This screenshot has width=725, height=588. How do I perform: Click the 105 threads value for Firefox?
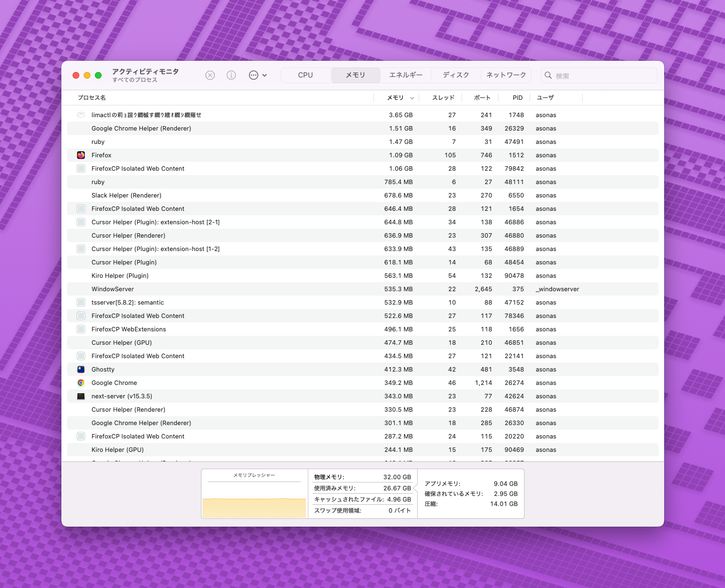(450, 155)
